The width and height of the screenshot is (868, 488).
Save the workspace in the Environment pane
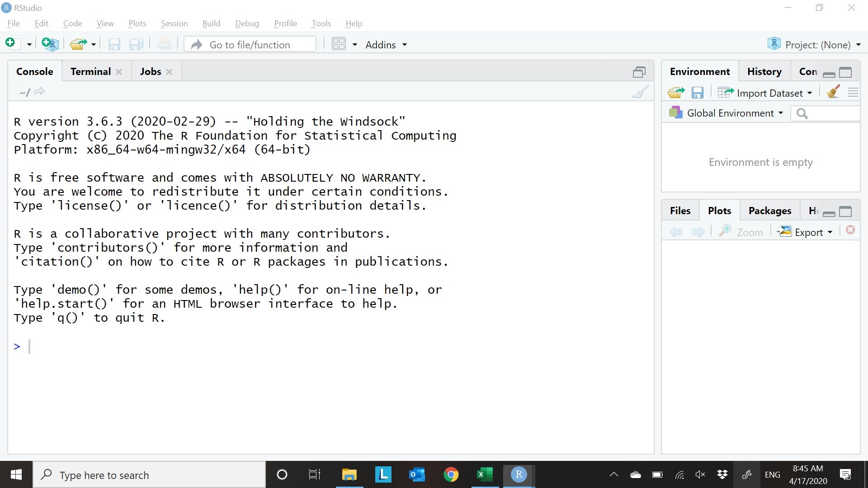click(698, 93)
